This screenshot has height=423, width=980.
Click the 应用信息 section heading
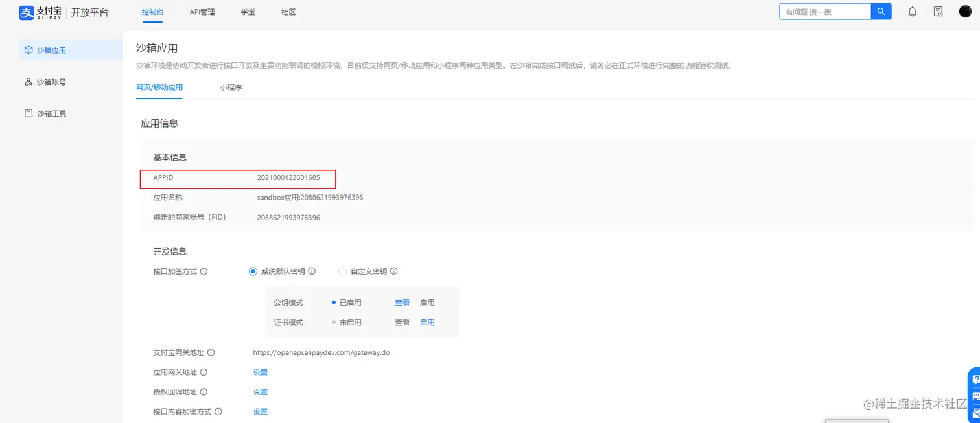tap(159, 123)
